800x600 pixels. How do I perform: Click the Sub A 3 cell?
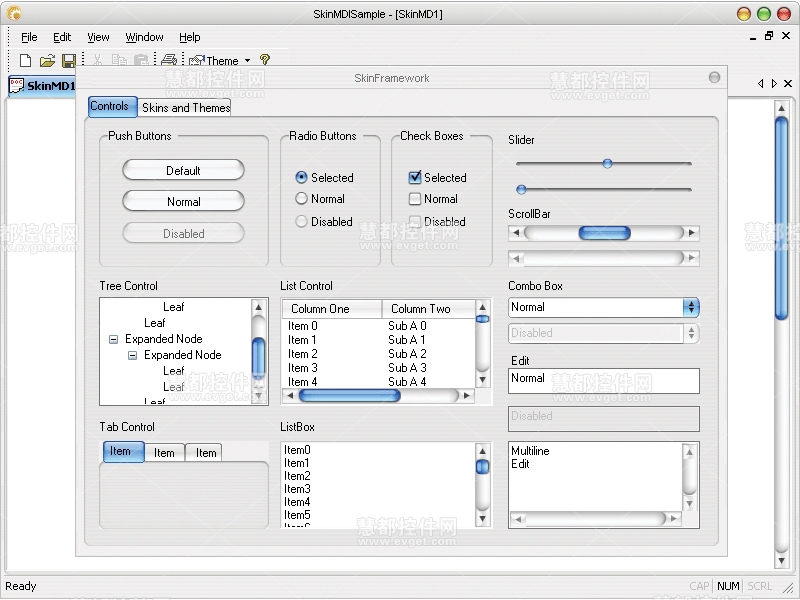click(x=407, y=368)
